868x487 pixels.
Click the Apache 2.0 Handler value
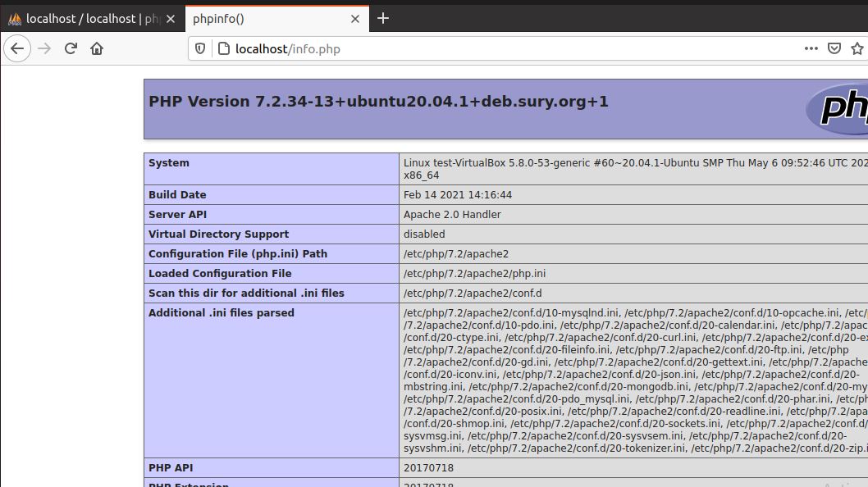[x=452, y=215]
